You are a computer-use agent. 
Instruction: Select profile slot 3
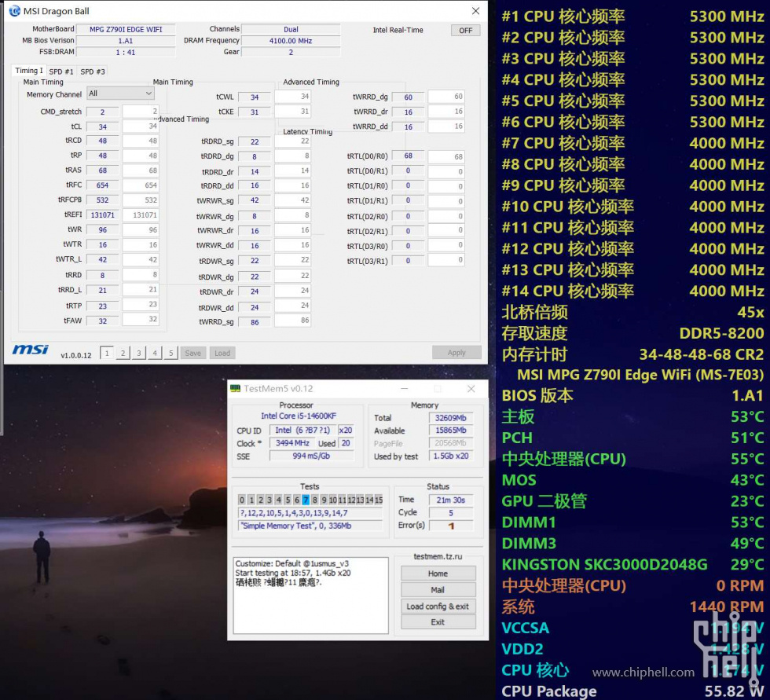(x=139, y=353)
